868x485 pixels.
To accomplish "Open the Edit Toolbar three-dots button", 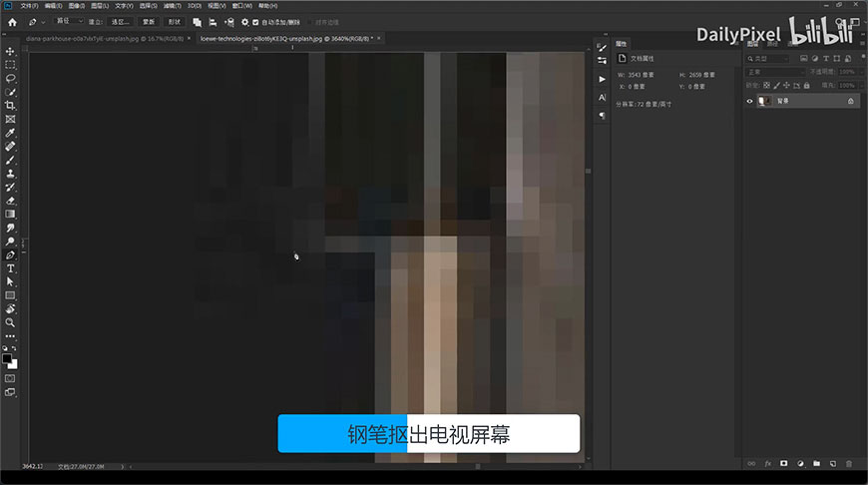I will coord(10,336).
